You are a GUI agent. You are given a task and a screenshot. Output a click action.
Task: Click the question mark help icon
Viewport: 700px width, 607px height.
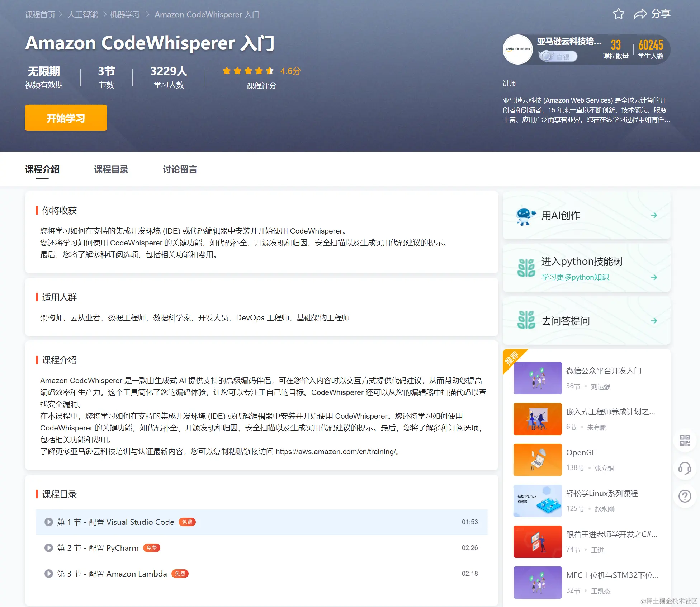(x=685, y=497)
